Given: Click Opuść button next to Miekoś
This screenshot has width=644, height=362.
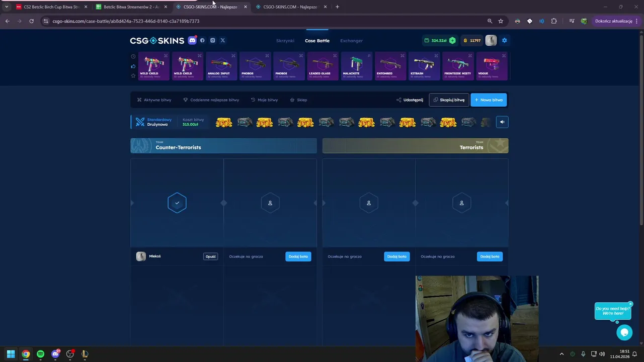Looking at the screenshot, I should pyautogui.click(x=210, y=256).
